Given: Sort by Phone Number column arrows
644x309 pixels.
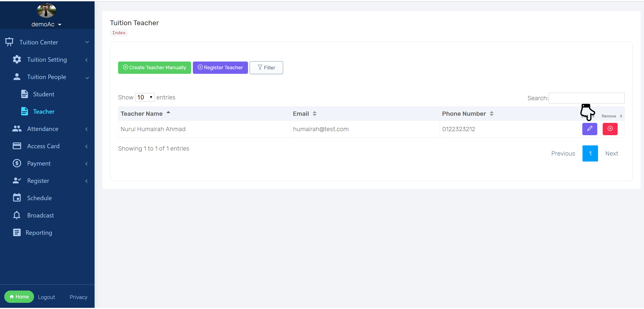Looking at the screenshot, I should coord(492,114).
